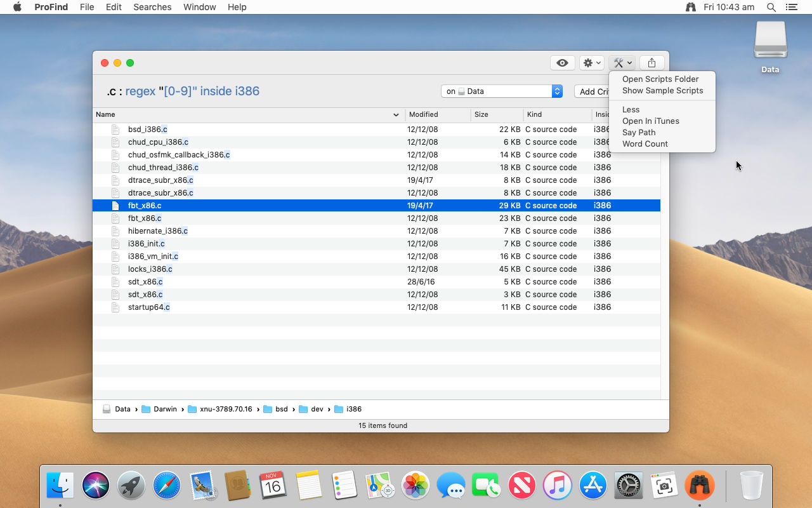Select file hibernate_i386.c
Screen dimensions: 812x508
click(x=376, y=231)
